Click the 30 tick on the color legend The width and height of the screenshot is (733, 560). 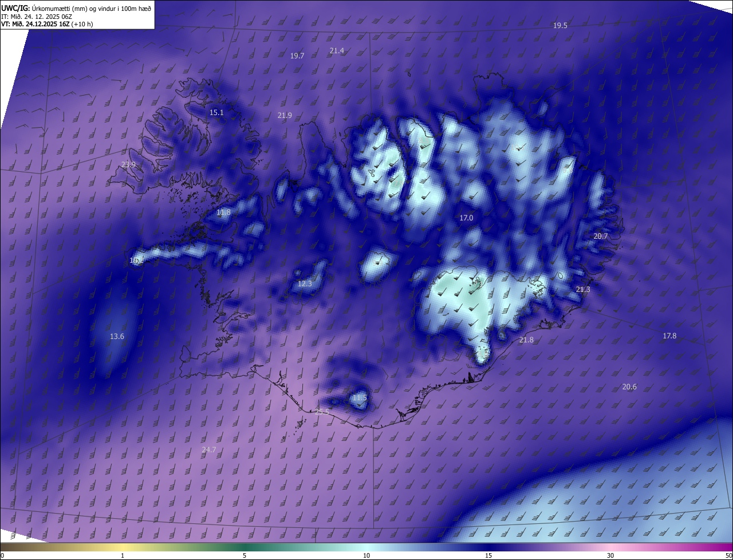click(x=610, y=556)
